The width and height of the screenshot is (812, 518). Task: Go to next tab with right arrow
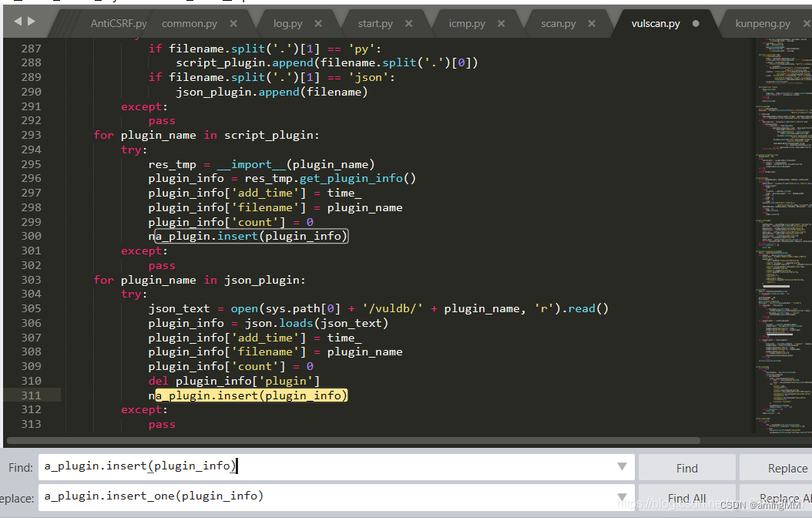point(31,22)
